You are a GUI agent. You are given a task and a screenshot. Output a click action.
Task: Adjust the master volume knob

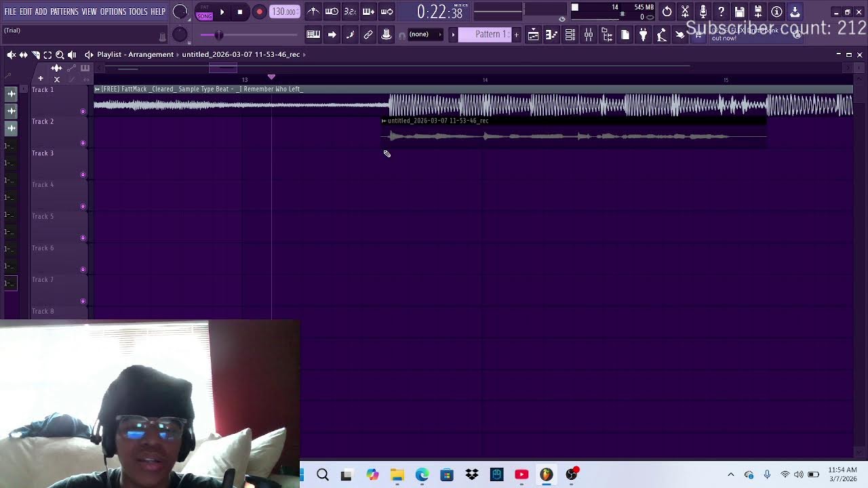(180, 12)
